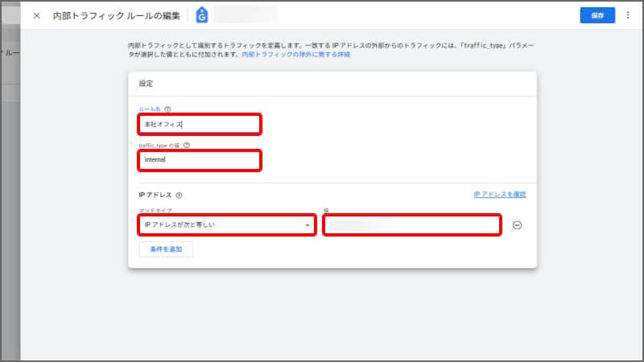Click the 内部トラフィック ルールの編集 page title

pyautogui.click(x=116, y=15)
